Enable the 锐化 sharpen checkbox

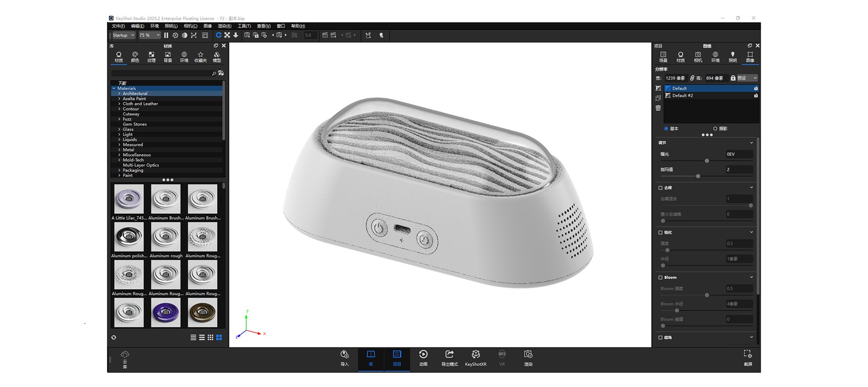click(660, 232)
